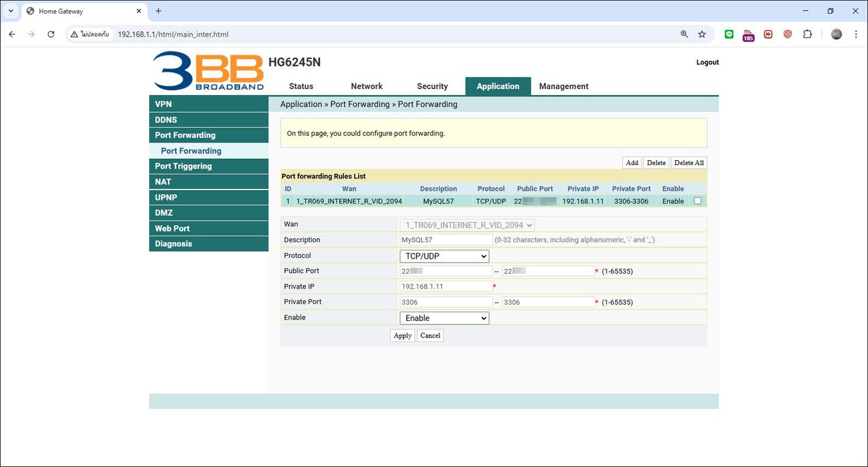Click the Public Port end field
868x467 pixels.
tap(549, 271)
